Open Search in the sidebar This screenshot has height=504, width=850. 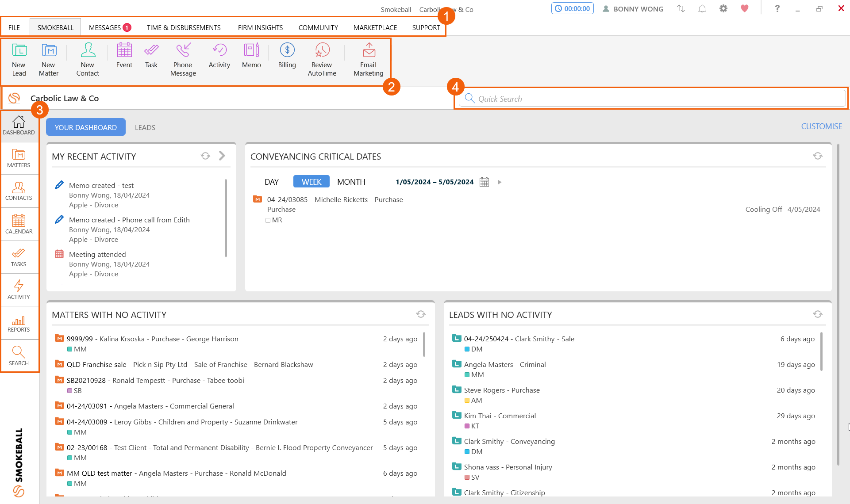[19, 356]
